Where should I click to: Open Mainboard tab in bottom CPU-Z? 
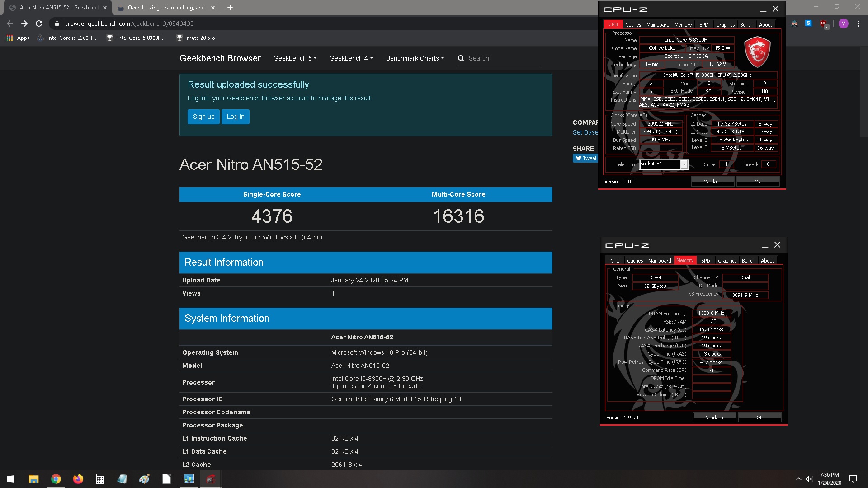point(660,261)
